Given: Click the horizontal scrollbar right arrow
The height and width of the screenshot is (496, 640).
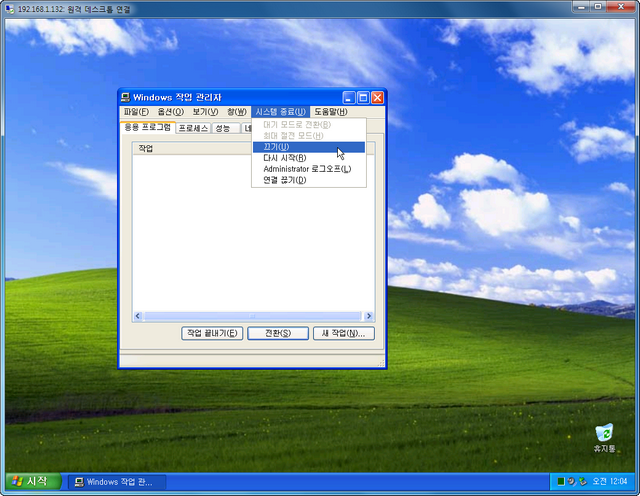Looking at the screenshot, I should pyautogui.click(x=369, y=316).
